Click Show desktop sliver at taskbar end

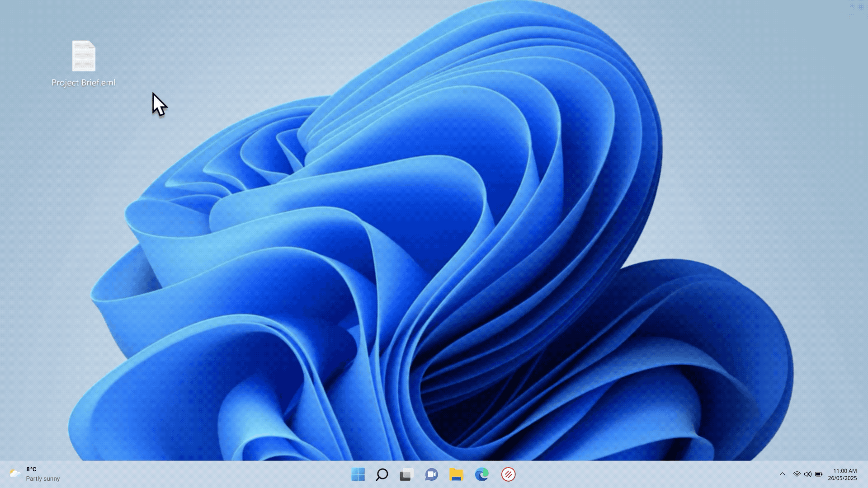click(x=866, y=474)
